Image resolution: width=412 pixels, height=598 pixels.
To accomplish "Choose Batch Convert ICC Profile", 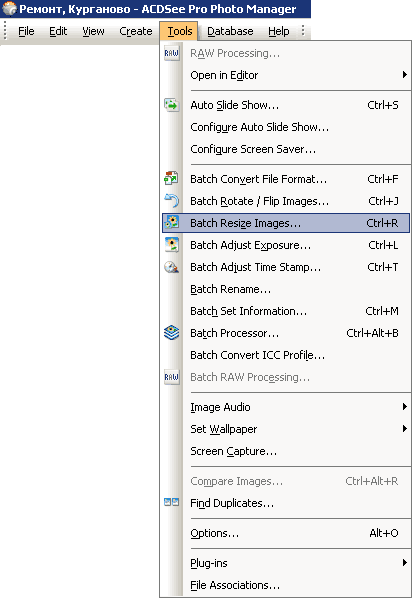I will 286,355.
